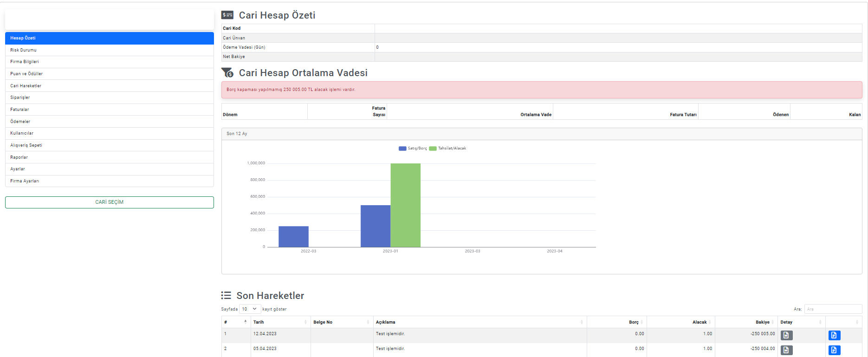Image resolution: width=868 pixels, height=357 pixels.
Task: Sort by Borç column sort icon
Action: [x=641, y=322]
